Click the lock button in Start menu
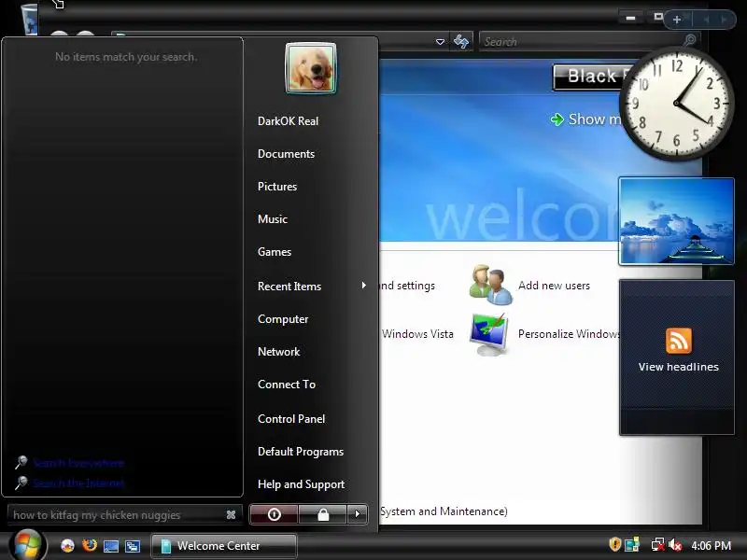 click(x=323, y=514)
